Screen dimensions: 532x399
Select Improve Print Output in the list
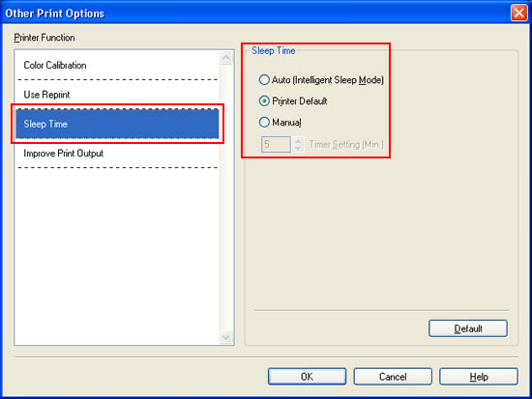coord(117,154)
